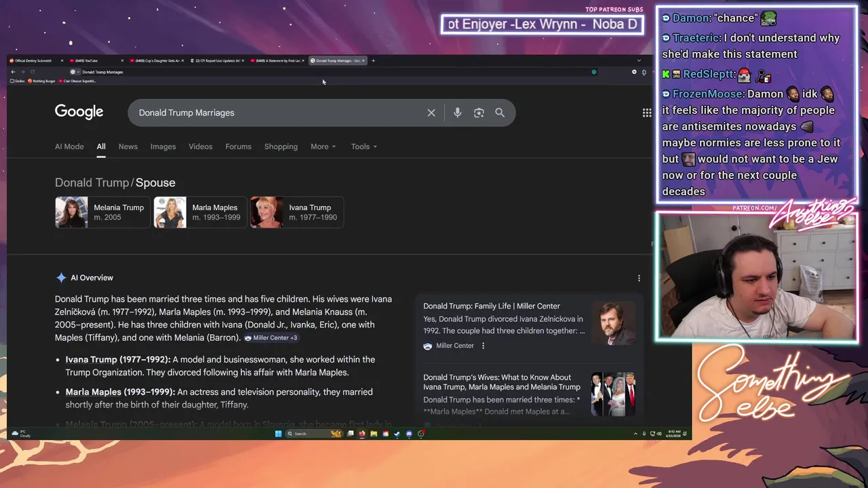Close the Donald Trump Marriages tab

pos(363,60)
